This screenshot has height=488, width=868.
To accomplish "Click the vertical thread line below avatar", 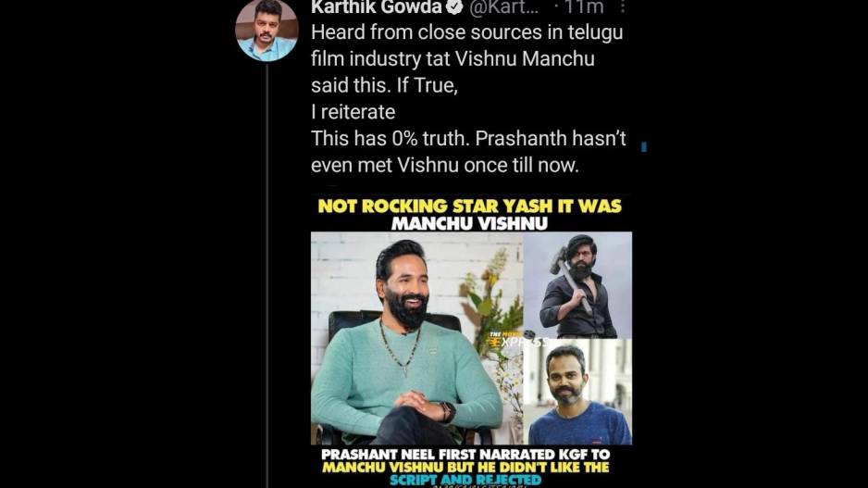I will 267,276.
